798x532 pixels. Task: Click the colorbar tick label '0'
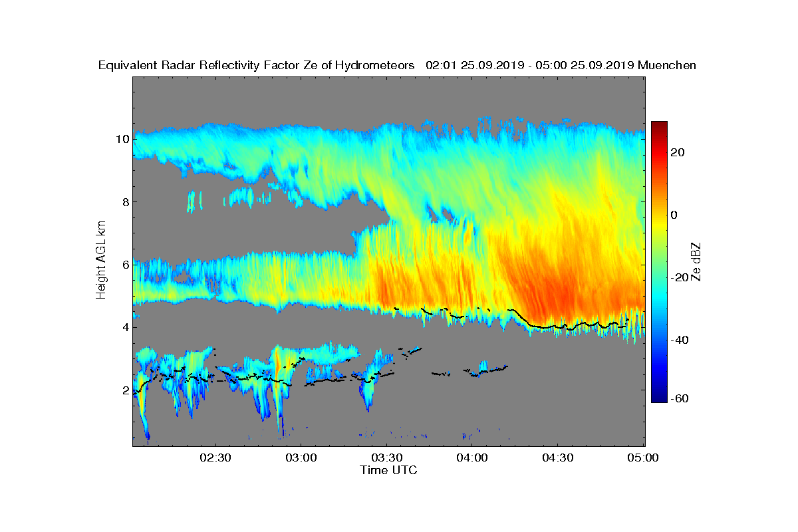674,215
